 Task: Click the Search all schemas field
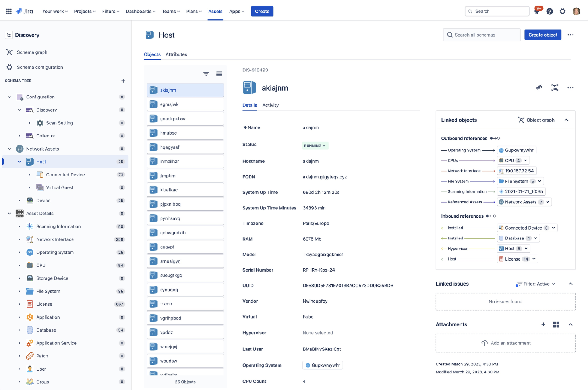click(x=482, y=35)
